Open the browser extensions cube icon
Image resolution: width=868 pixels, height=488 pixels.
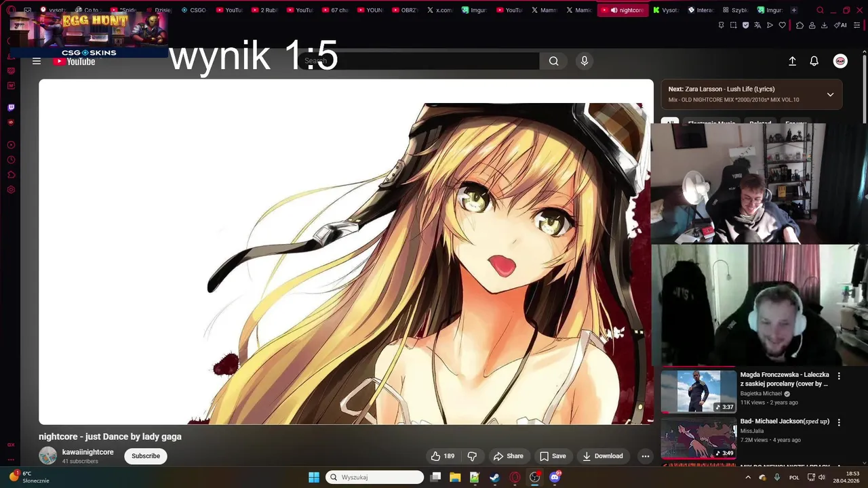point(800,25)
